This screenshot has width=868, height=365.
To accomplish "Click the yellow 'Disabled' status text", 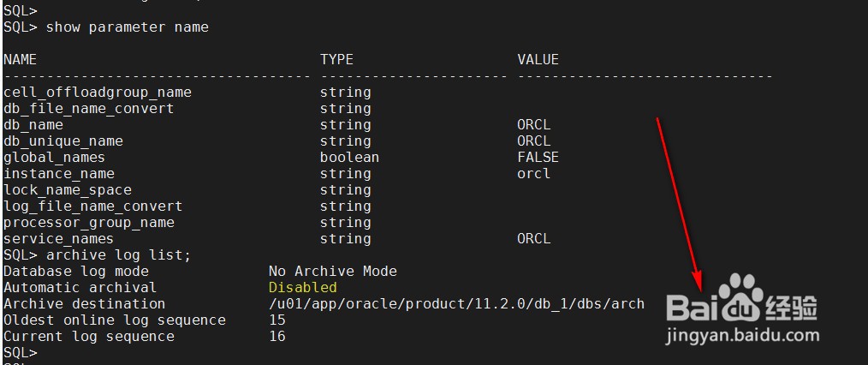I will click(x=303, y=287).
